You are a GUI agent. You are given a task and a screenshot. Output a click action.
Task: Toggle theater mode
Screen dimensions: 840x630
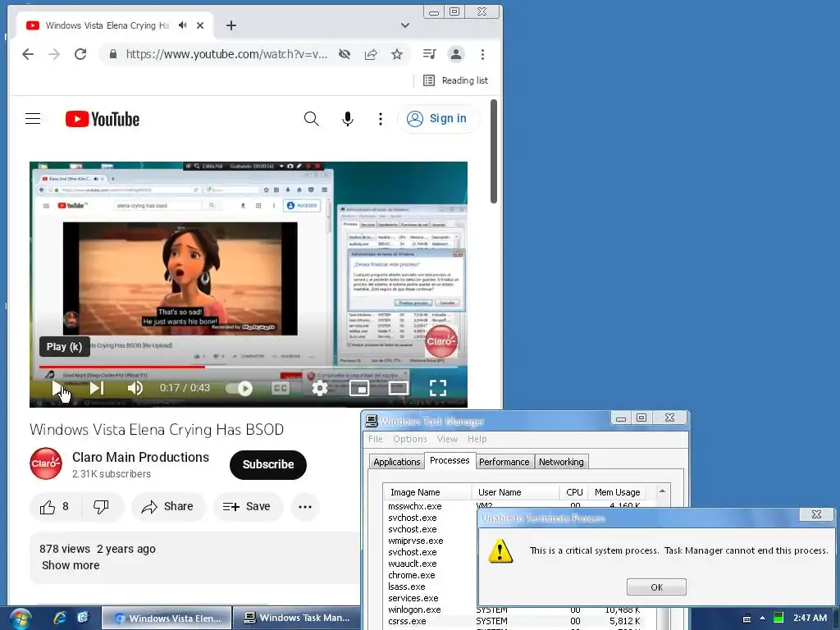(398, 388)
